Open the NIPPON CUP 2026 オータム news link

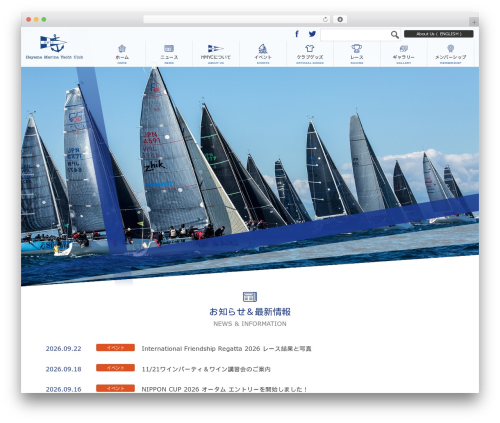point(224,389)
